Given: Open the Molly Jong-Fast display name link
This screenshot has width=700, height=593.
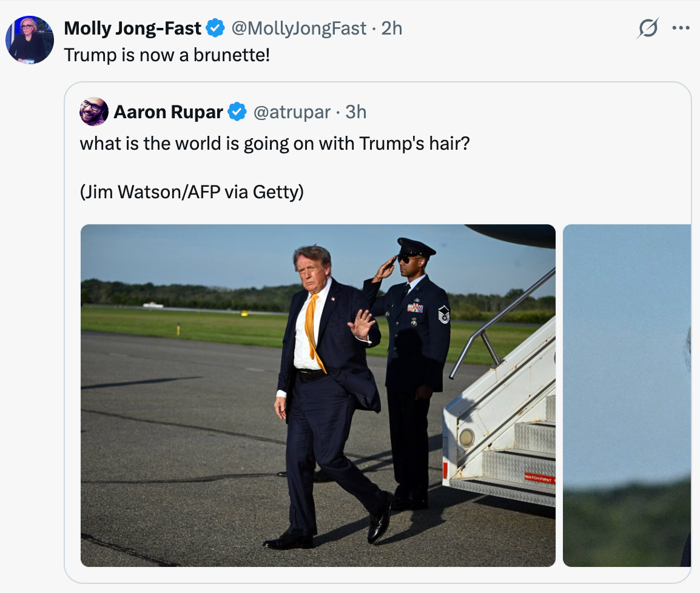Looking at the screenshot, I should click(133, 28).
